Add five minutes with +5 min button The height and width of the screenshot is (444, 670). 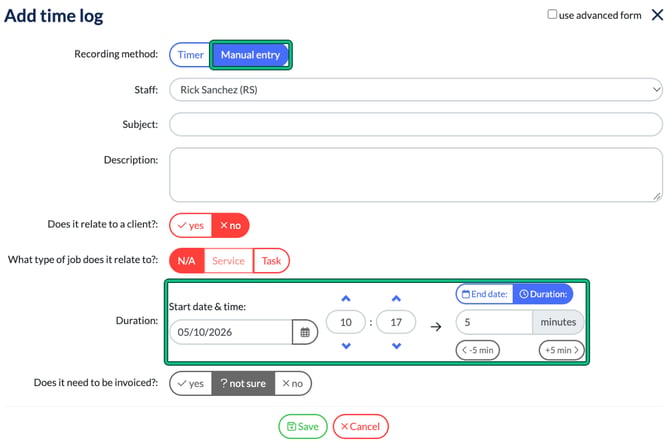coord(561,350)
